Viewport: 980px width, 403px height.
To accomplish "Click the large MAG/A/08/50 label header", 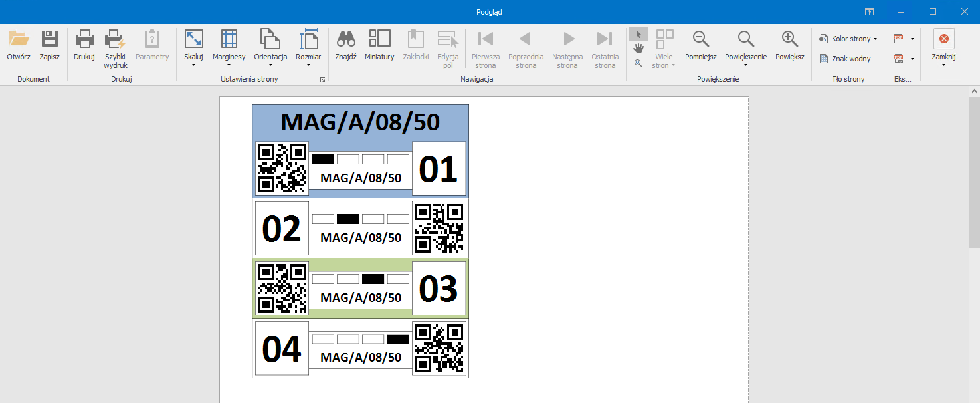I will [x=360, y=122].
